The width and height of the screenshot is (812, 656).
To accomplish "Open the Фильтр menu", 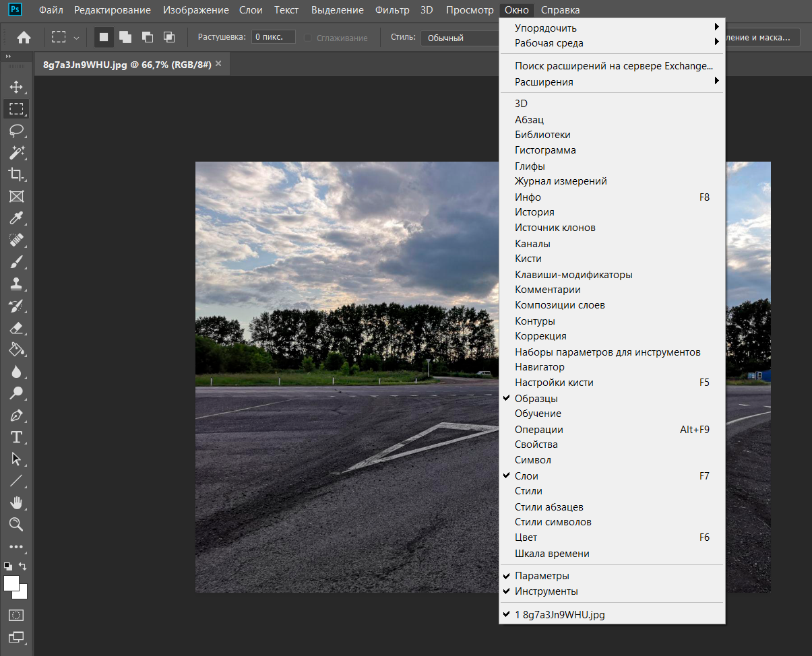I will click(392, 10).
